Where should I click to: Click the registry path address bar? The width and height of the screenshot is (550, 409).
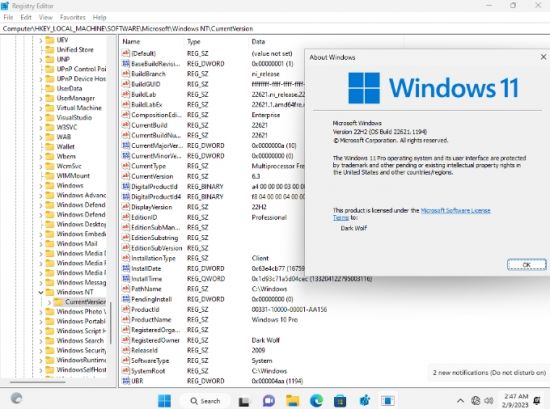(275, 28)
